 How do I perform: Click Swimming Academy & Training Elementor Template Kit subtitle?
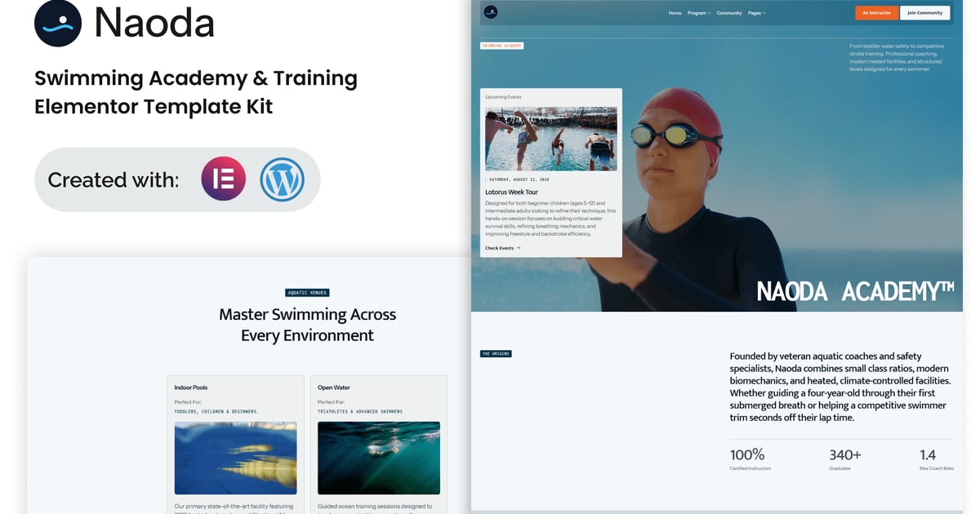pyautogui.click(x=196, y=92)
